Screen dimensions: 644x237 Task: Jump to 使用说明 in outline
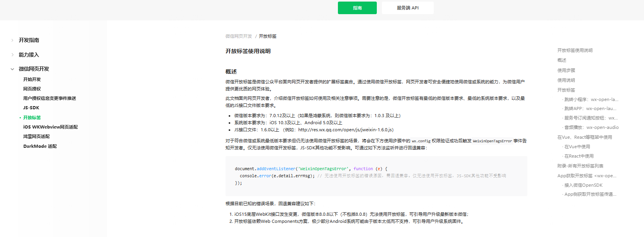pyautogui.click(x=566, y=80)
